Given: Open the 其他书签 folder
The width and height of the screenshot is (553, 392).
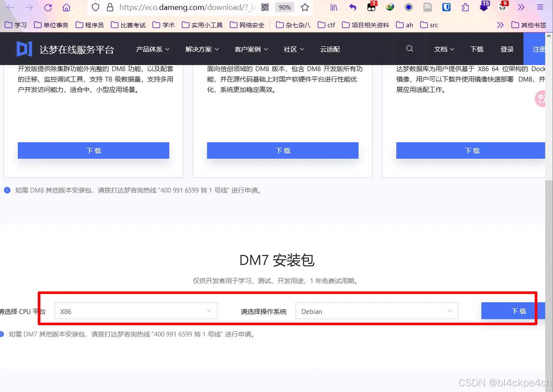Looking at the screenshot, I should click(x=529, y=25).
